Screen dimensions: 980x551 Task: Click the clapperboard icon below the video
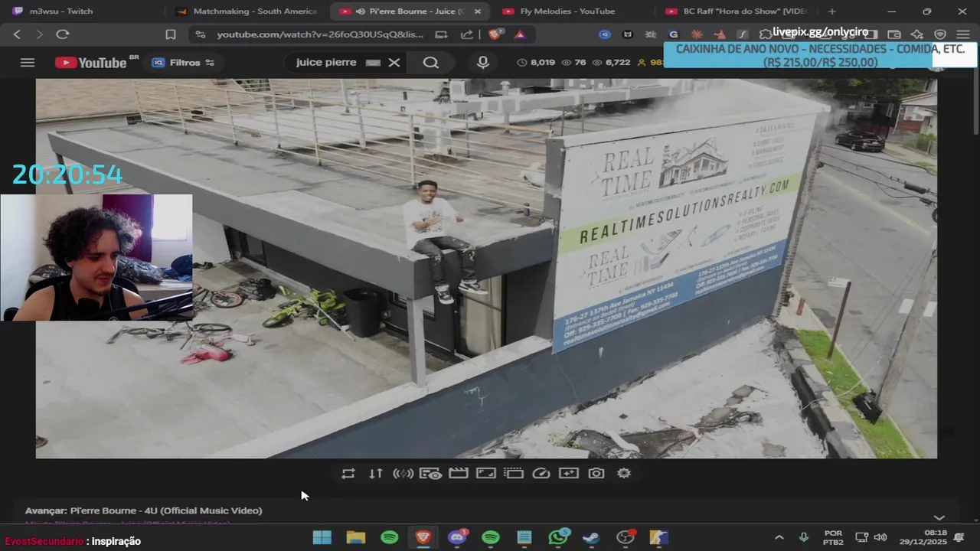pyautogui.click(x=459, y=474)
